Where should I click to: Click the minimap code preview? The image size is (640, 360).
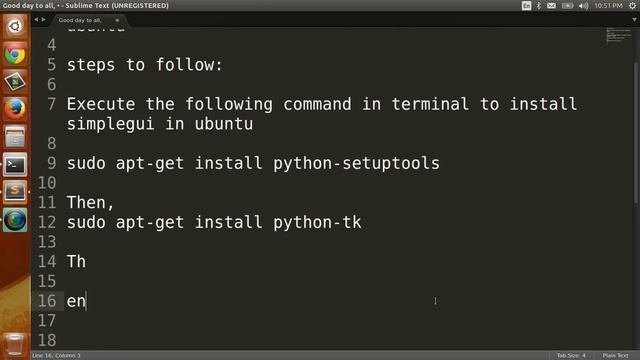pyautogui.click(x=618, y=36)
